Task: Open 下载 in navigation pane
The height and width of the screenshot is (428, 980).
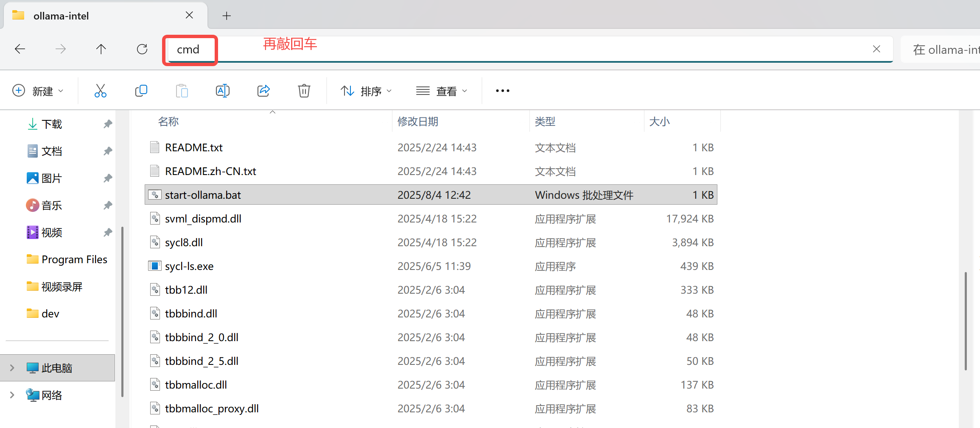Action: pos(52,124)
